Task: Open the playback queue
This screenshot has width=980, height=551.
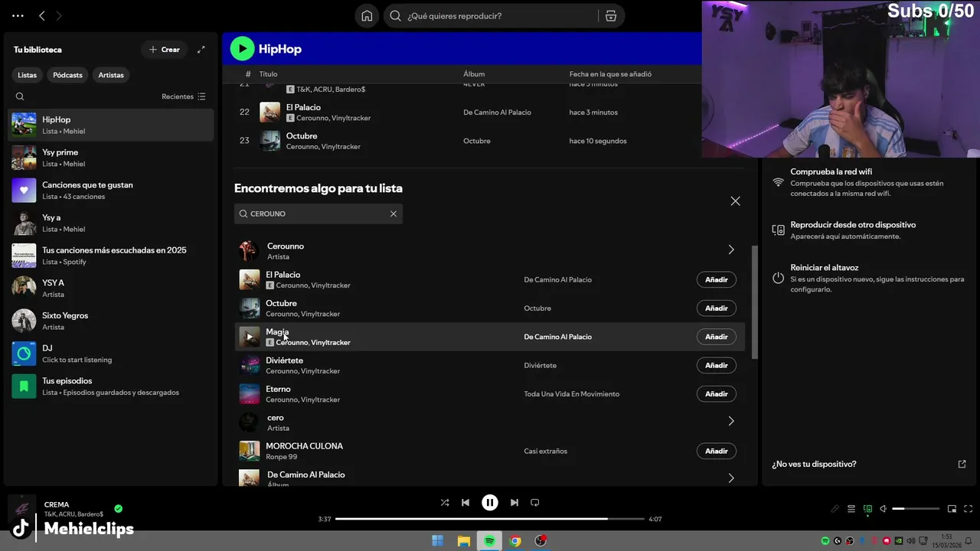Action: click(851, 509)
